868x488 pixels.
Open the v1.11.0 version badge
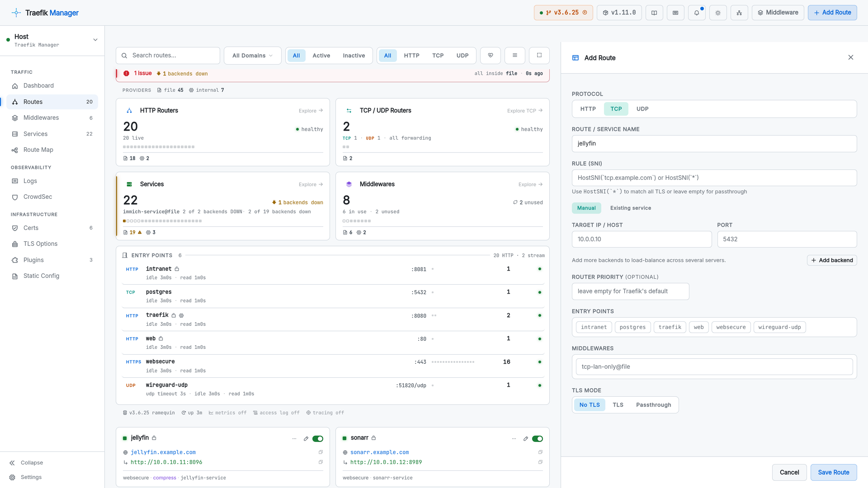coord(619,13)
